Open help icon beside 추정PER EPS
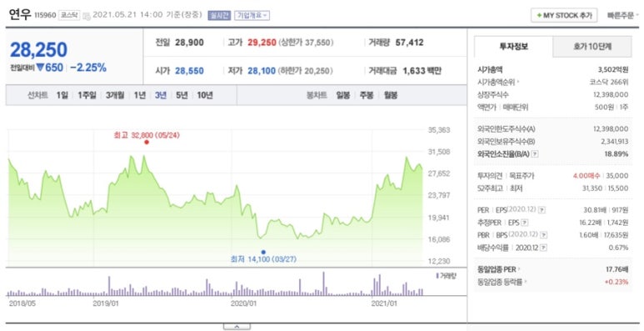Viewport: 644px width, 331px height. [525, 223]
